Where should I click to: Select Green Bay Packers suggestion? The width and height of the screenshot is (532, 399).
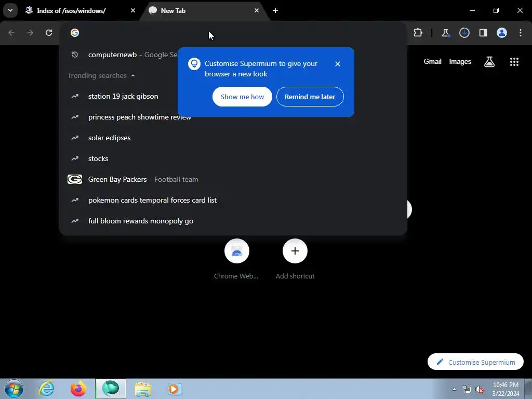click(233, 179)
